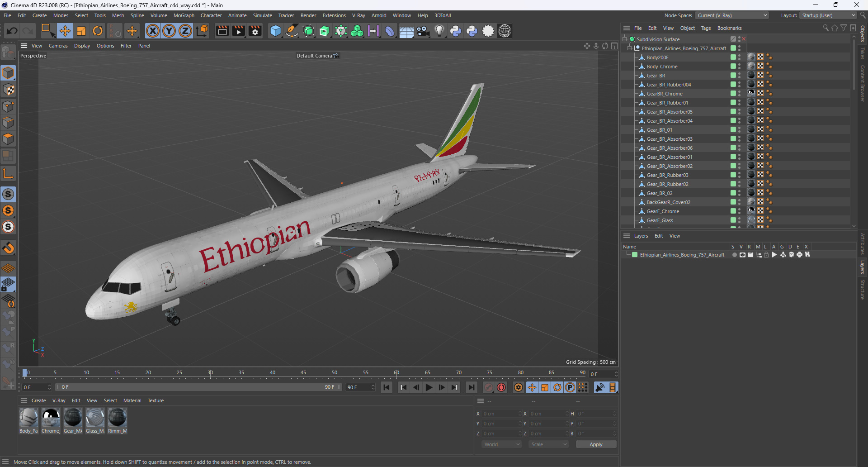
Task: Switch to Texture mode icon
Action: tap(8, 90)
